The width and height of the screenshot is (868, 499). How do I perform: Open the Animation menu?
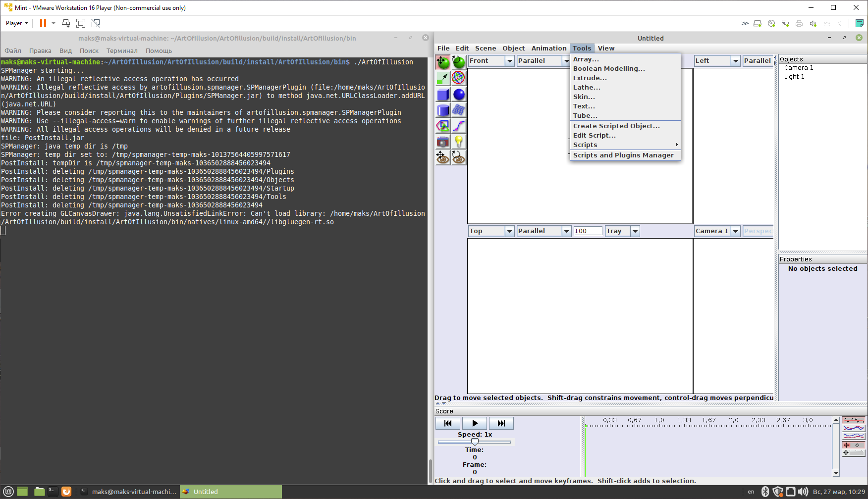tap(549, 48)
